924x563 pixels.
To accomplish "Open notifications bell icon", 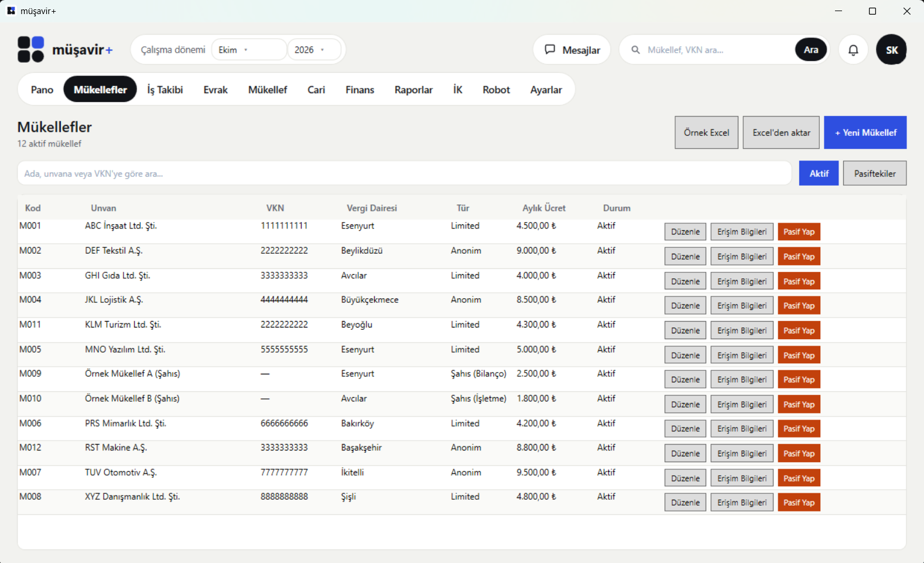I will click(x=853, y=50).
